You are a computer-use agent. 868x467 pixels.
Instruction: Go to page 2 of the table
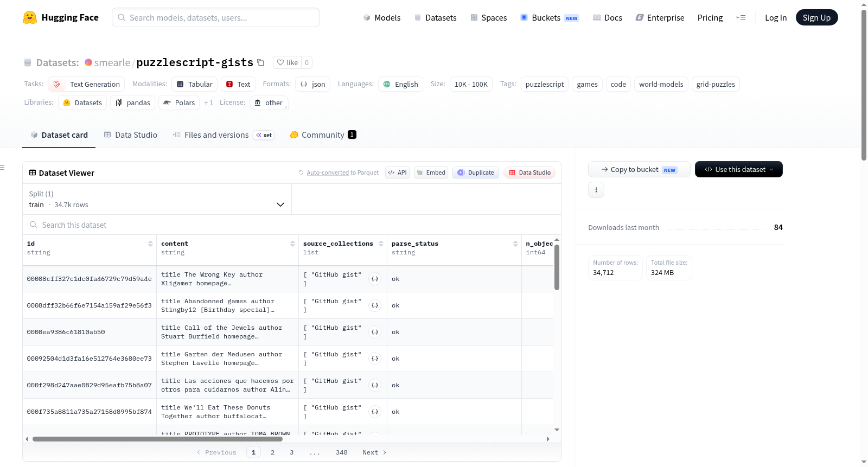[x=272, y=452]
